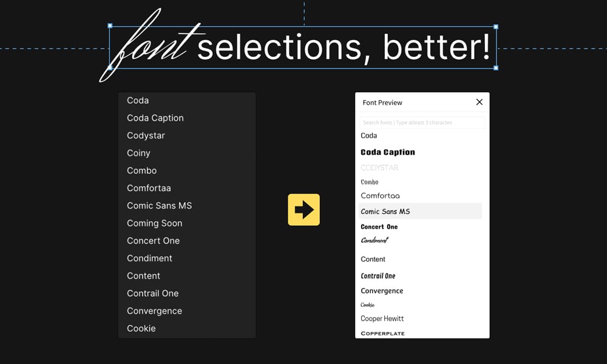607x364 pixels.
Task: Select Coda Caption from the left list
Action: coord(155,118)
